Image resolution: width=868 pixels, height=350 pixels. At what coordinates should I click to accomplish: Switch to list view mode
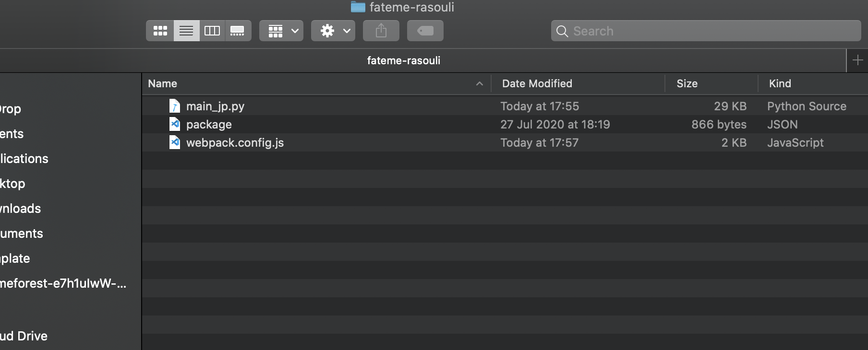pyautogui.click(x=186, y=31)
